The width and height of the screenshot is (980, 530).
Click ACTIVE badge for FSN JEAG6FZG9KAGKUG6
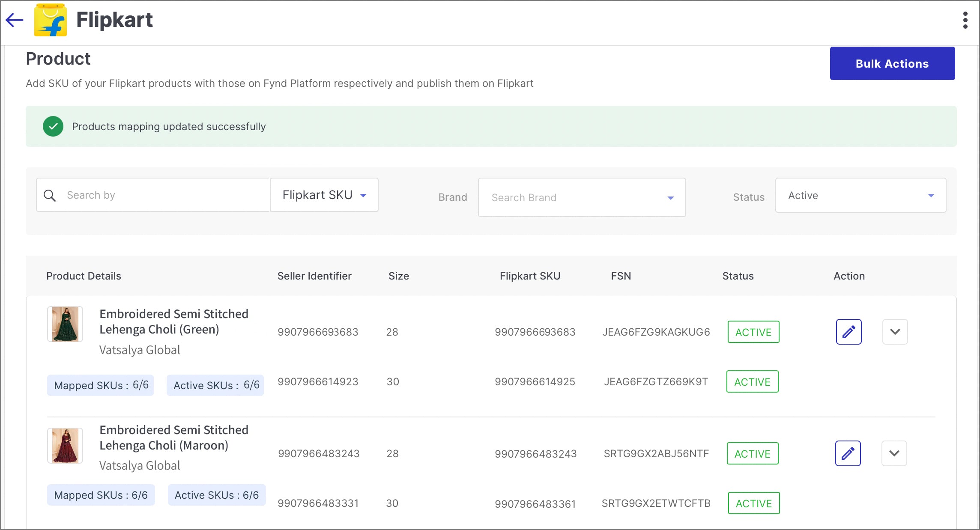753,332
